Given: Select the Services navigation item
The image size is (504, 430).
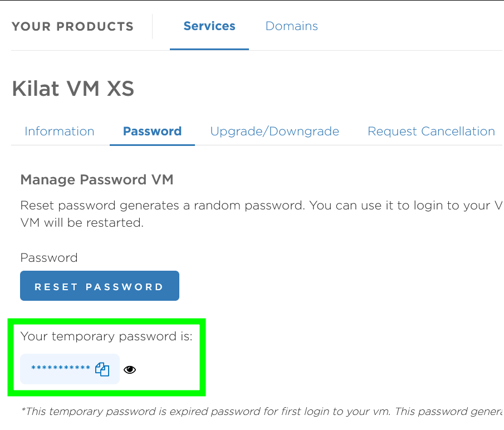Looking at the screenshot, I should (x=209, y=26).
